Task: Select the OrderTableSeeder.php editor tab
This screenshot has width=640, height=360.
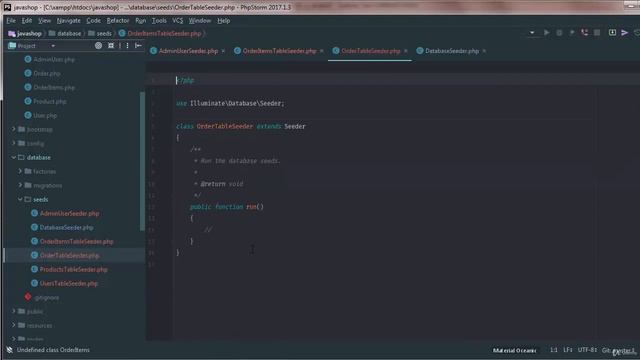Action: pyautogui.click(x=367, y=51)
